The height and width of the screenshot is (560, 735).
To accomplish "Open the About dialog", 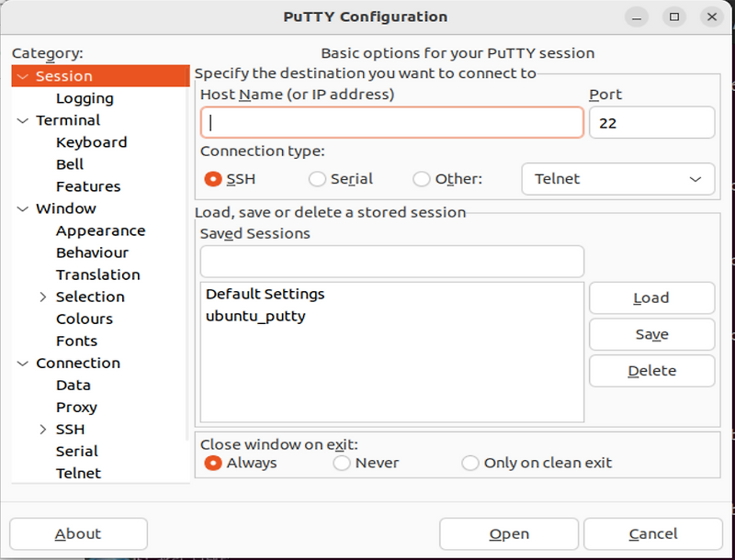I will click(x=78, y=533).
